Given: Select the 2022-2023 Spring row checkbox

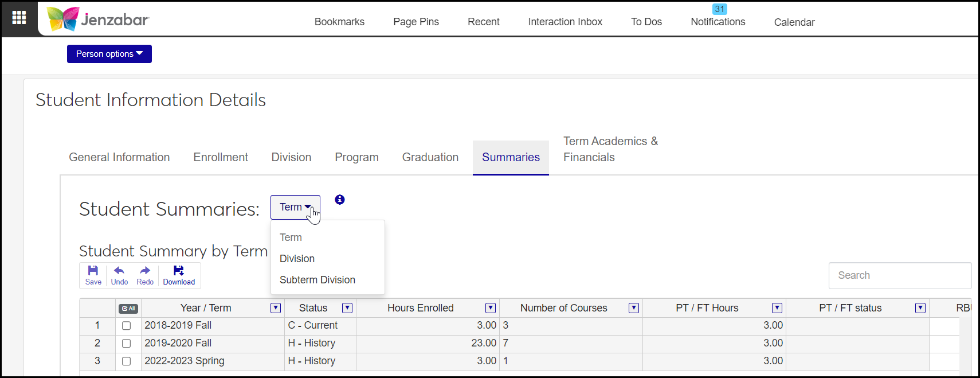Looking at the screenshot, I should [127, 361].
